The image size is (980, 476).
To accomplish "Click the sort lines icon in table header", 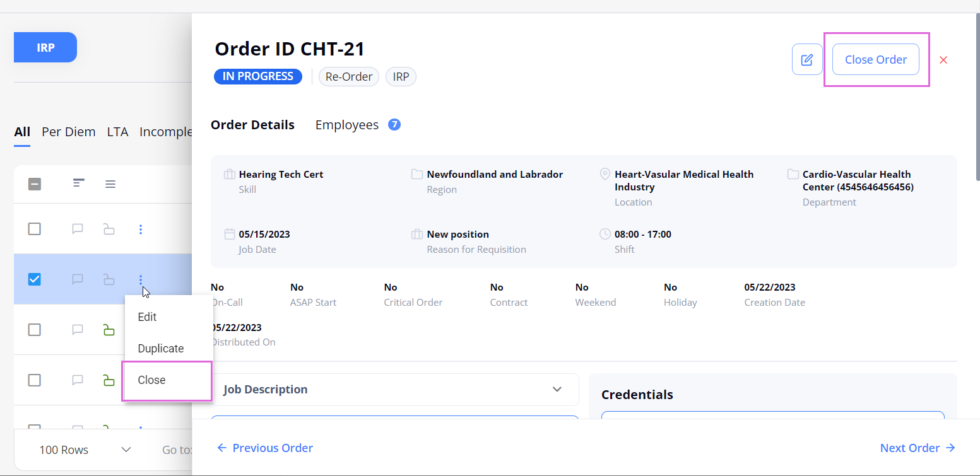I will (78, 183).
